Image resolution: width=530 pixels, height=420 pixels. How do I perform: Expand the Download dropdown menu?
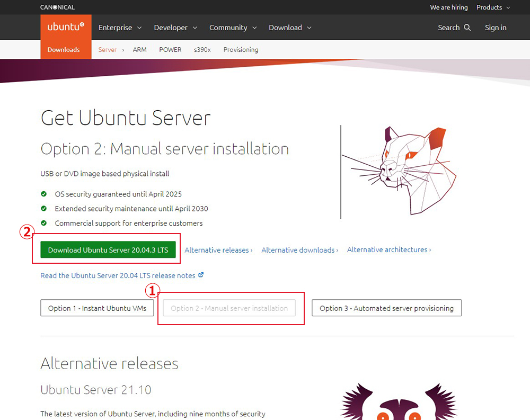point(290,28)
